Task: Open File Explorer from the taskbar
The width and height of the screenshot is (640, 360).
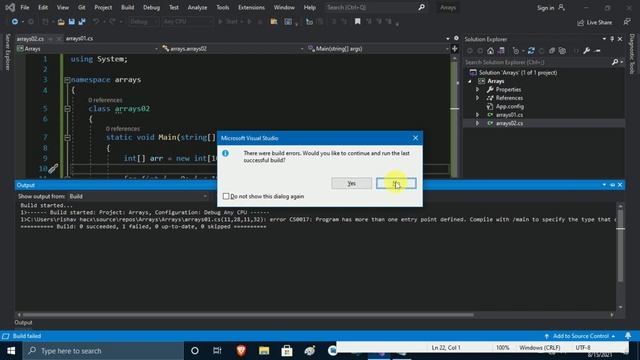Action: click(264, 351)
